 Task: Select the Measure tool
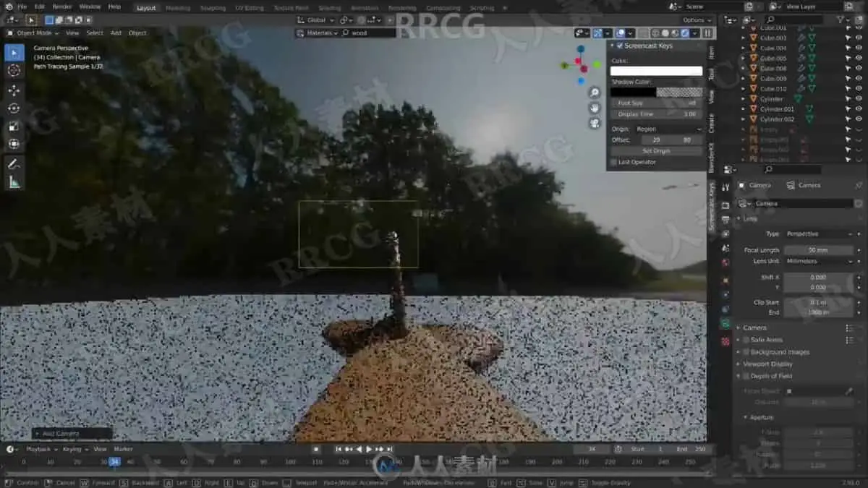(14, 182)
